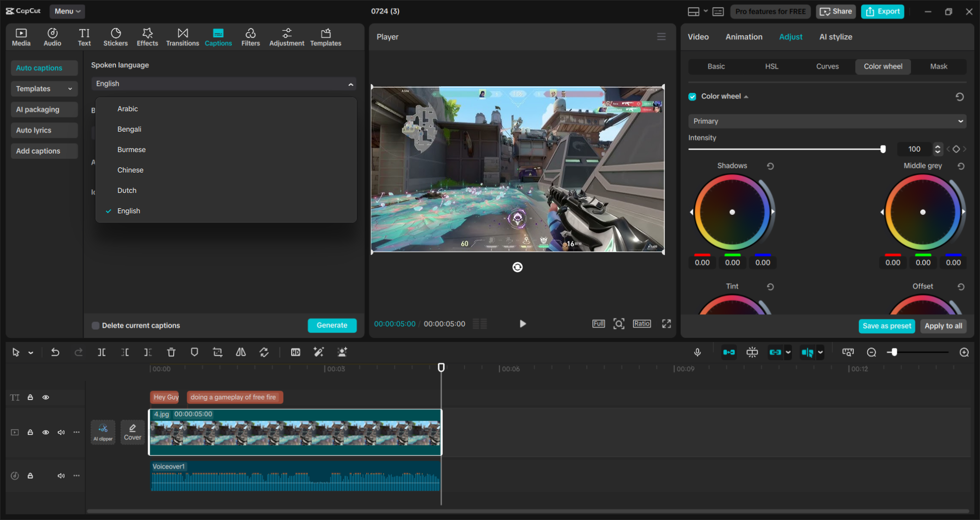The image size is (980, 520).
Task: Click the record voiceover microphone icon
Action: click(697, 352)
